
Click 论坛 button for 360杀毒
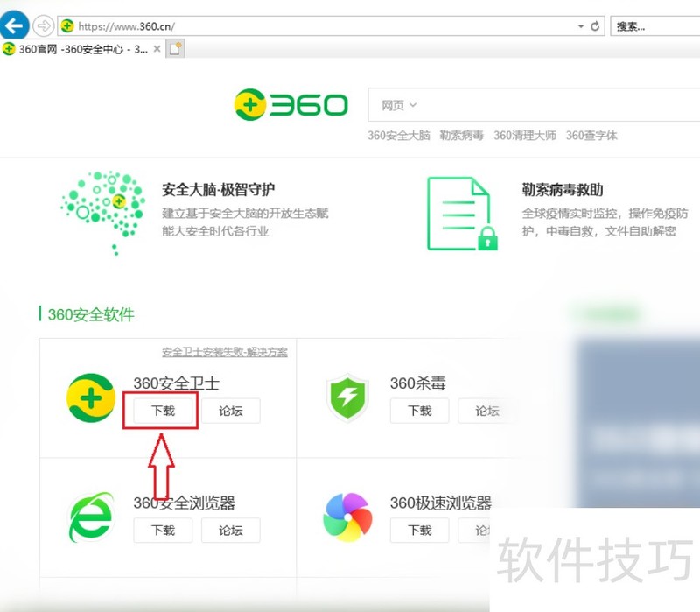487,411
